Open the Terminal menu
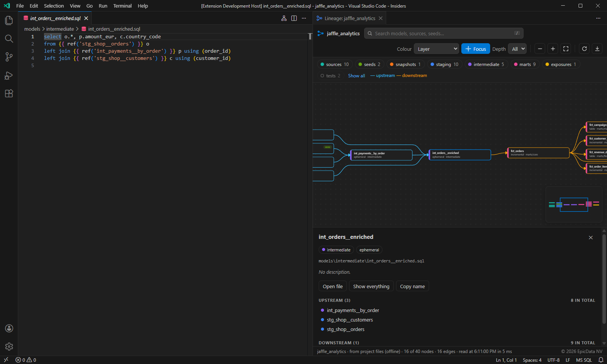The height and width of the screenshot is (364, 607). click(x=122, y=6)
